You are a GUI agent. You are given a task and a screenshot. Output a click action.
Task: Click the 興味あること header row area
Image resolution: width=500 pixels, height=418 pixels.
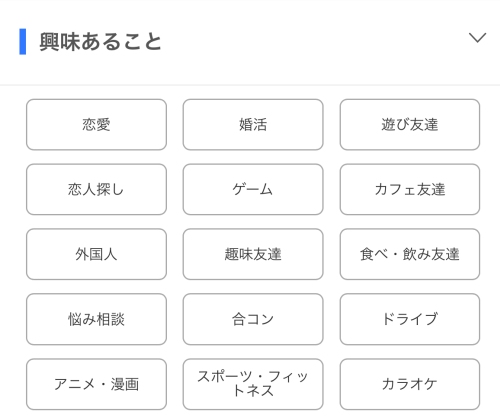[x=250, y=42]
